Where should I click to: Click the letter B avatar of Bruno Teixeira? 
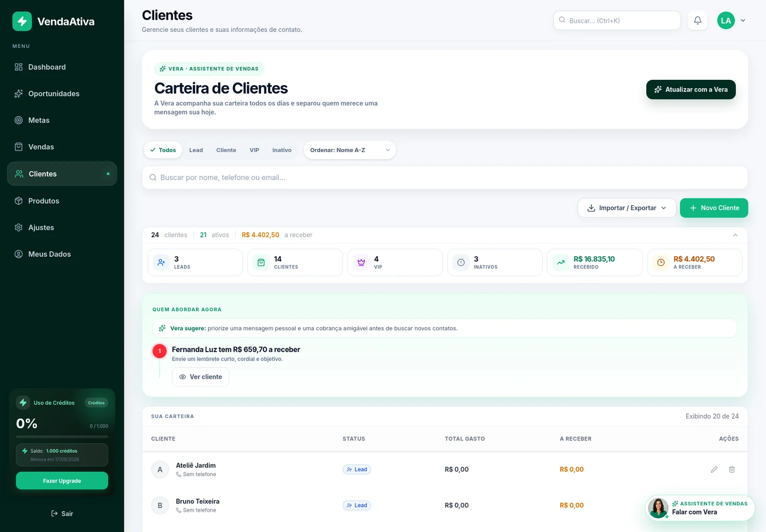tap(160, 505)
